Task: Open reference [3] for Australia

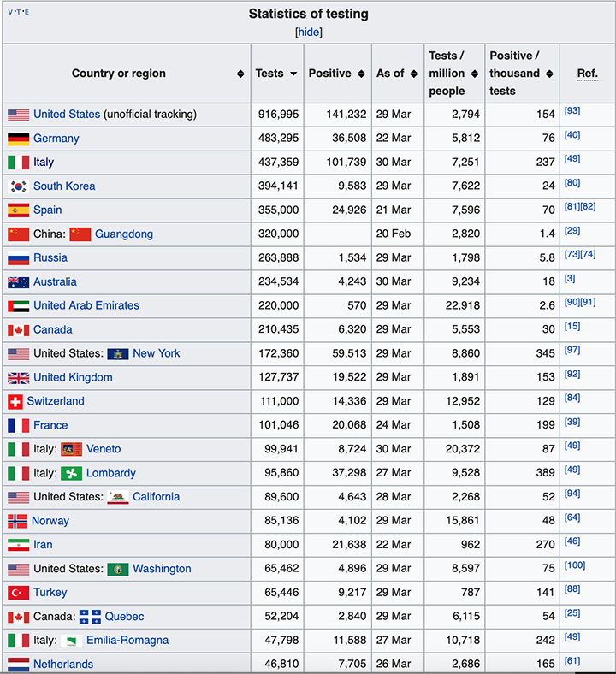Action: pyautogui.click(x=570, y=278)
